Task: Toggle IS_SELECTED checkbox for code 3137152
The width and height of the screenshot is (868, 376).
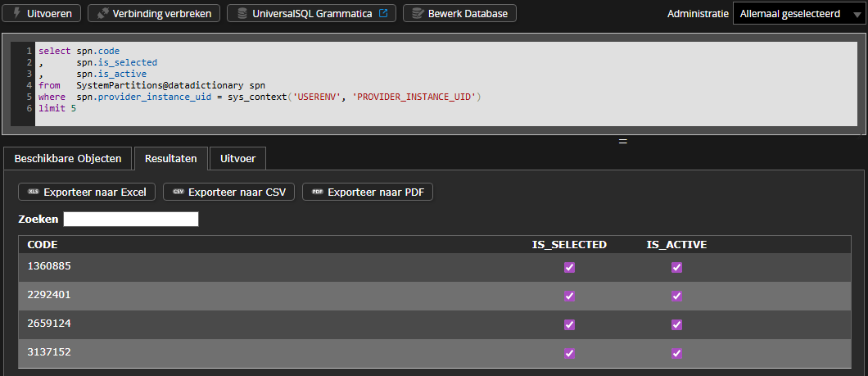Action: click(570, 353)
